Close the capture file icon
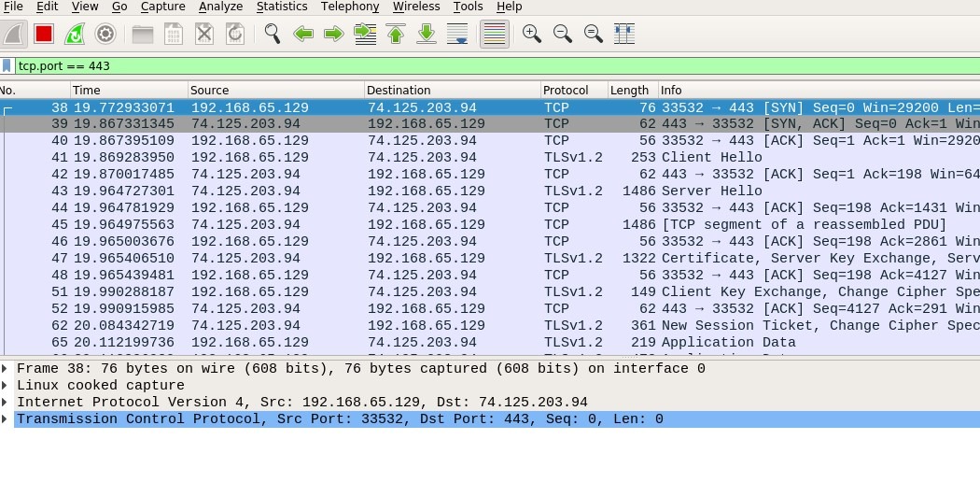Viewport: 980px width, 482px height. (x=204, y=34)
